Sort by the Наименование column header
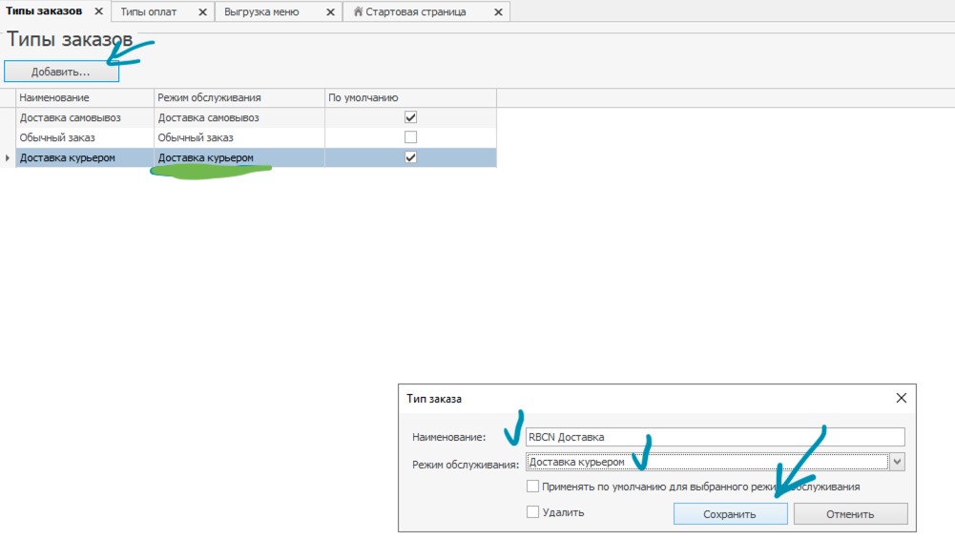This screenshot has width=955, height=560. 85,97
